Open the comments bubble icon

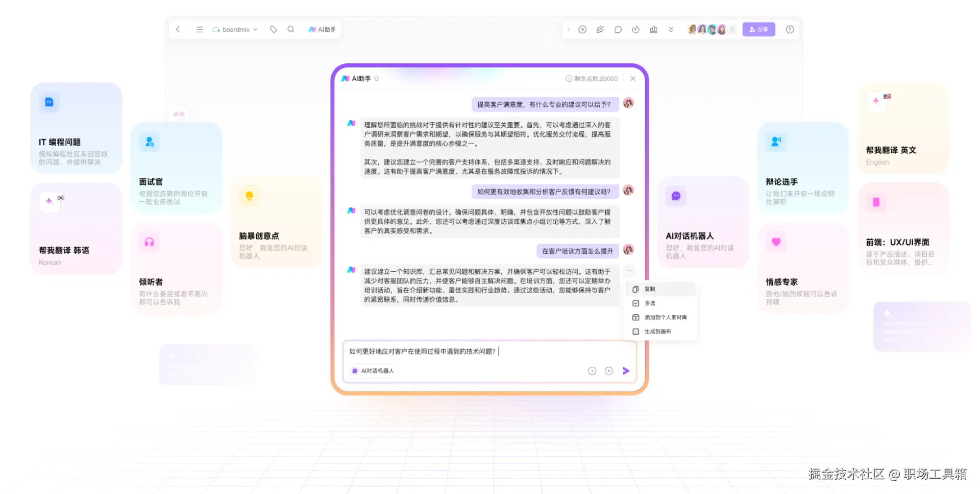[x=618, y=29]
